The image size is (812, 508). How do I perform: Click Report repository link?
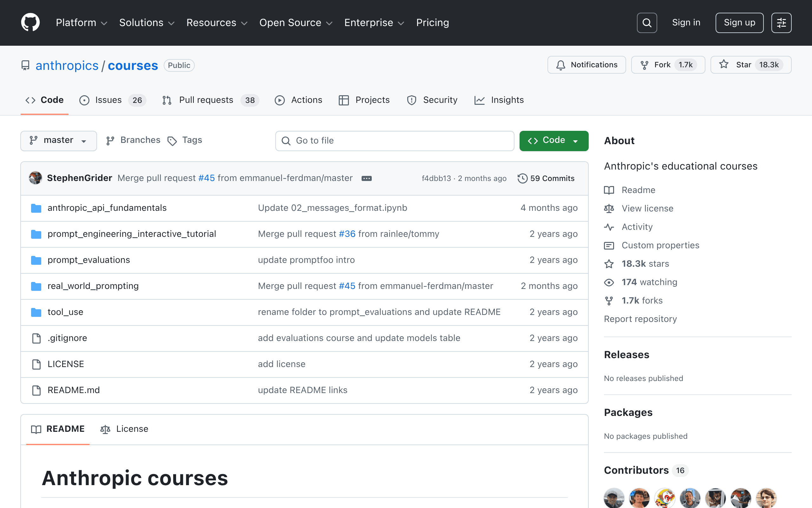click(x=640, y=319)
